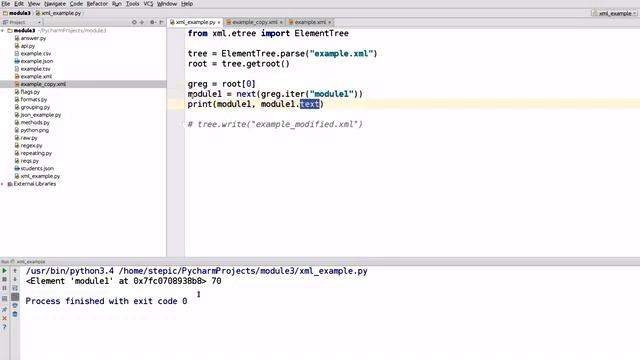
Task: Click the Pause output icon in Run panel
Action: click(4, 288)
